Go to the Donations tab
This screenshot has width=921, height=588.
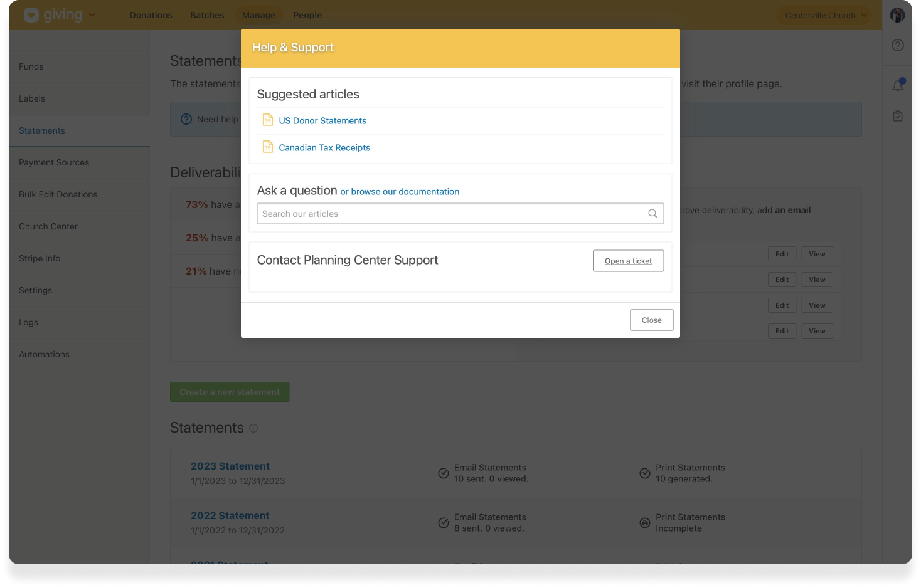pos(151,15)
